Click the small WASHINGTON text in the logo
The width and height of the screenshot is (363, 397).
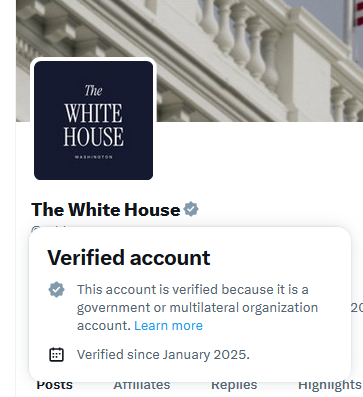pyautogui.click(x=94, y=157)
